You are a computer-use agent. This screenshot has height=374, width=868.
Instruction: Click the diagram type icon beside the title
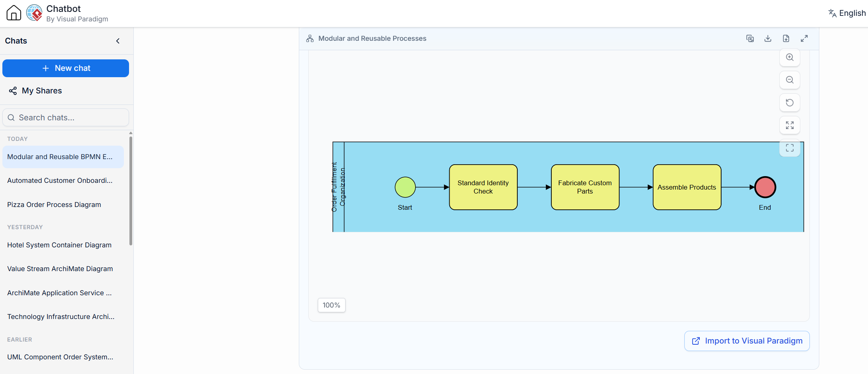[x=310, y=38]
